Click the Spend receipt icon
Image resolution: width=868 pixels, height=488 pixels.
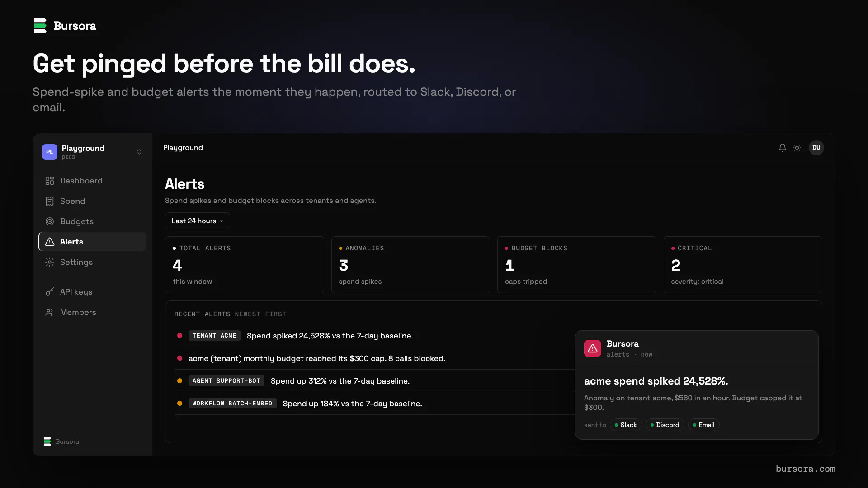[x=50, y=201]
